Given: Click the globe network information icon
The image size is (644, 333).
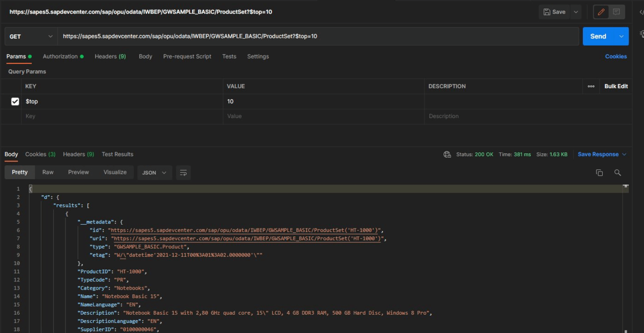Looking at the screenshot, I should coord(447,154).
